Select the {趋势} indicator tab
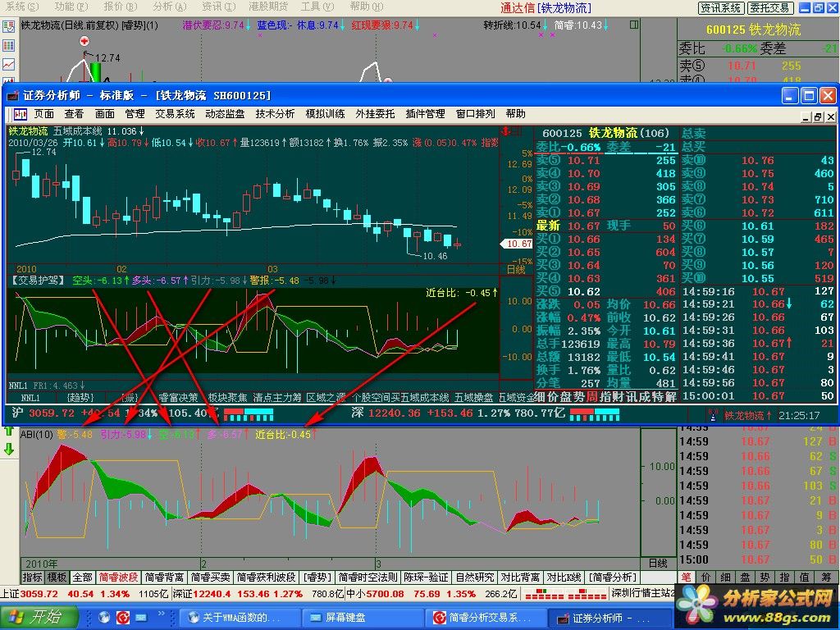Viewport: 840px width, 630px height. coord(81,398)
